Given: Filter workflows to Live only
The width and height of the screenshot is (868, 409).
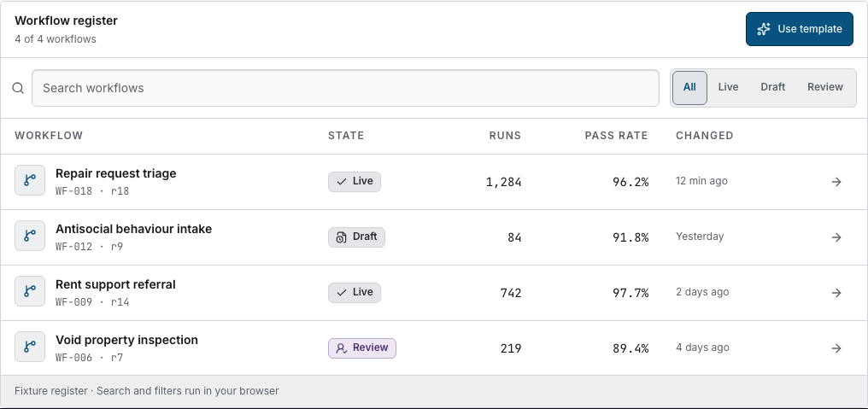Looking at the screenshot, I should (x=728, y=87).
